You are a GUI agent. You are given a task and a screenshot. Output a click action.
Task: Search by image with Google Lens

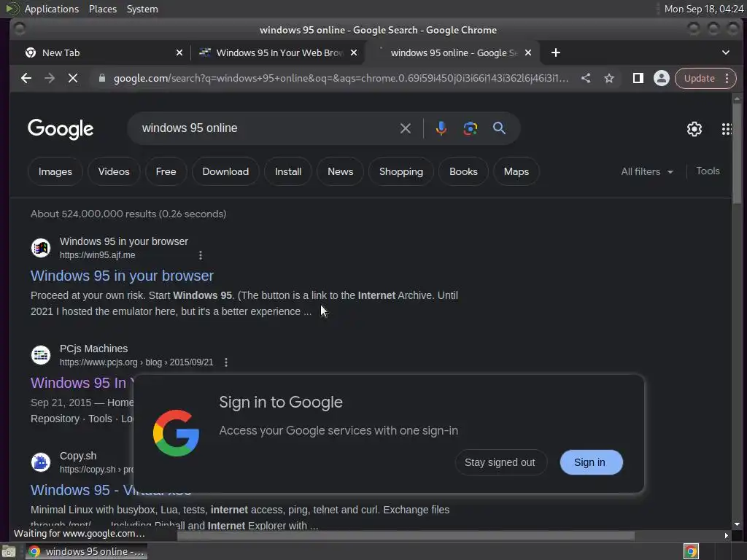click(x=471, y=128)
